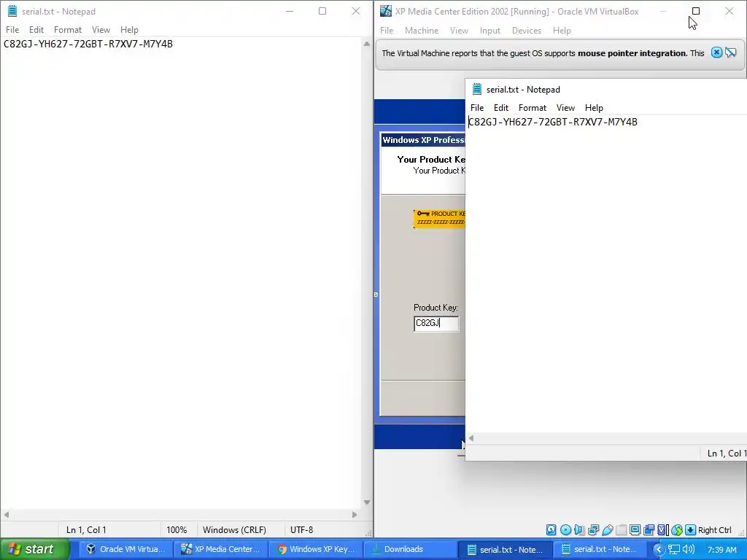Click the CPU virtualization V icon in status bar

(662, 530)
